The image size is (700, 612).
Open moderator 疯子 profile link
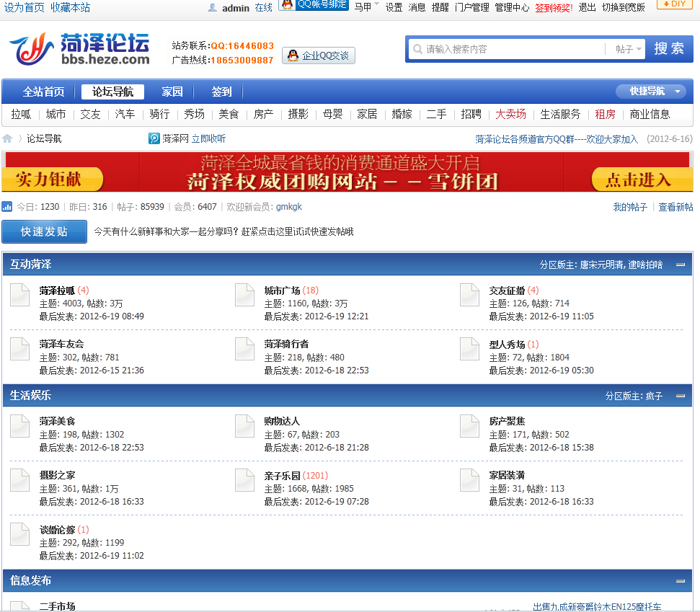click(654, 396)
